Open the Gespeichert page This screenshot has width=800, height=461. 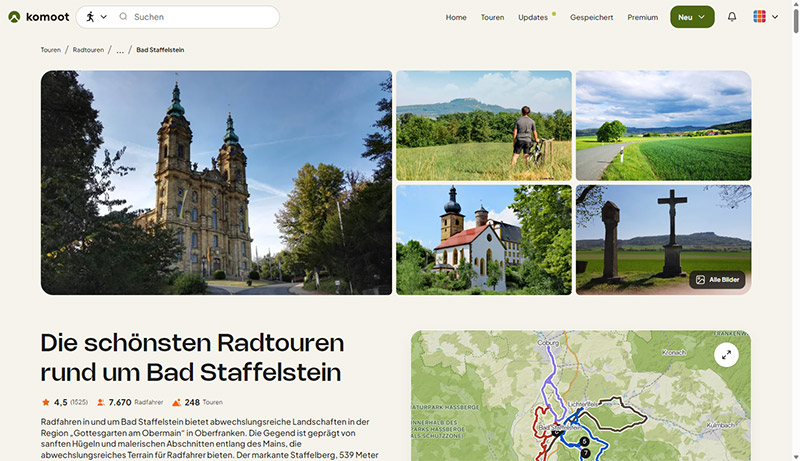click(x=591, y=17)
